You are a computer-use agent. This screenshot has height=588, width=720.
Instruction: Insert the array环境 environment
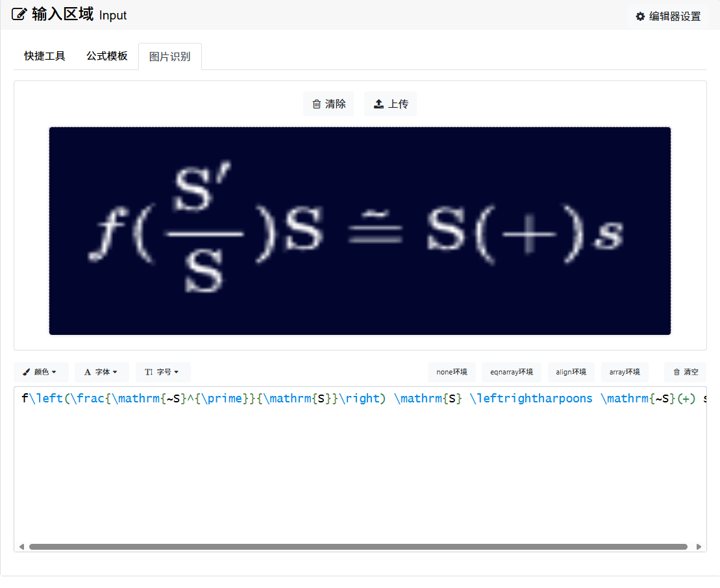625,372
